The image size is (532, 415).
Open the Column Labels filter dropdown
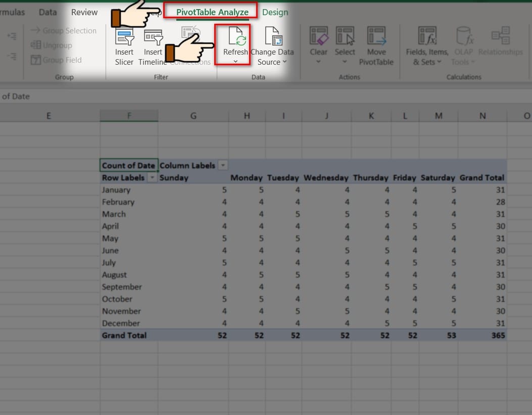[223, 165]
